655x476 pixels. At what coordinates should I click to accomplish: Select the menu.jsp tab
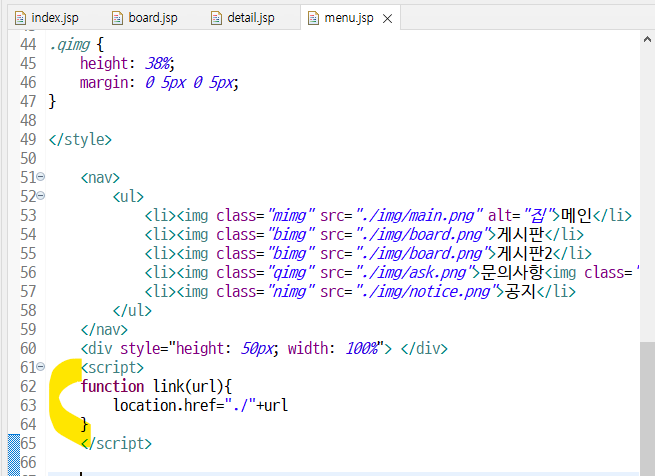point(349,18)
